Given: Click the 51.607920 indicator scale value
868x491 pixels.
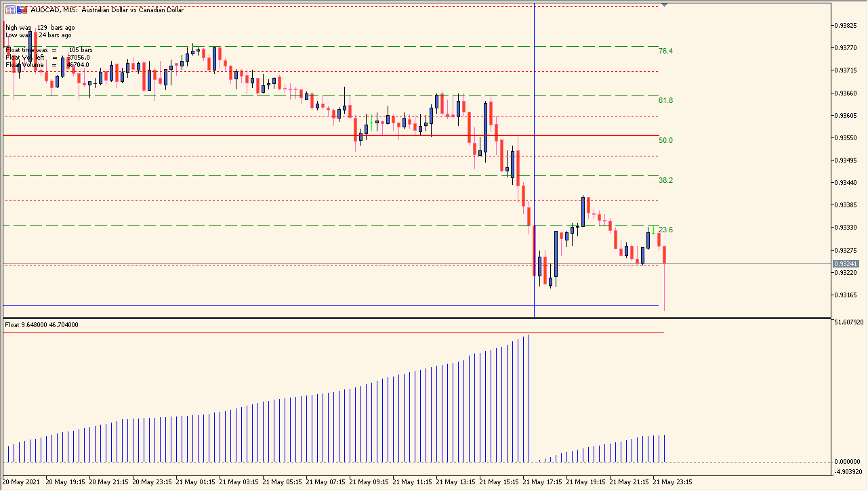Looking at the screenshot, I should pos(850,322).
